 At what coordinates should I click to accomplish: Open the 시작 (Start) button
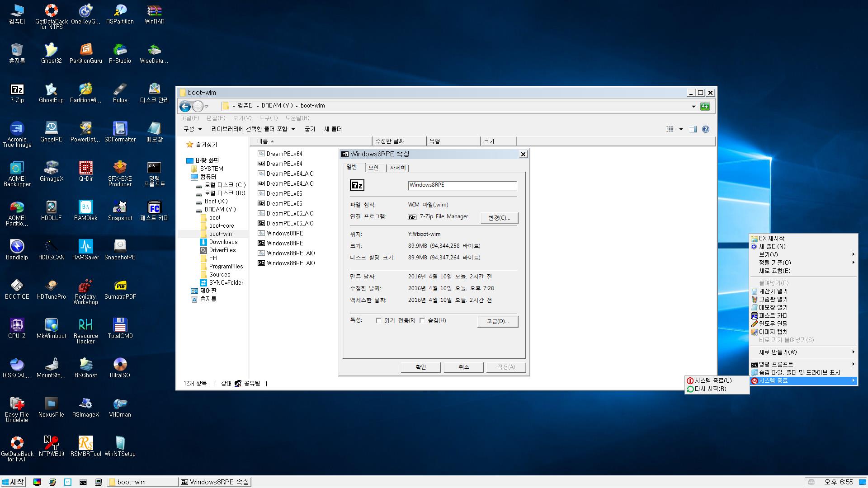pos(13,482)
